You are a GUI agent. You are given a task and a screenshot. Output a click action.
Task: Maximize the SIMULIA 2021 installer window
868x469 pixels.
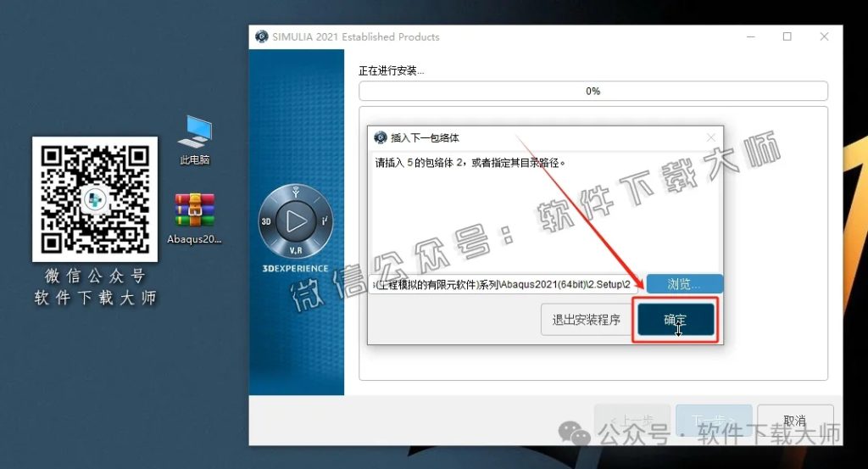point(787,36)
